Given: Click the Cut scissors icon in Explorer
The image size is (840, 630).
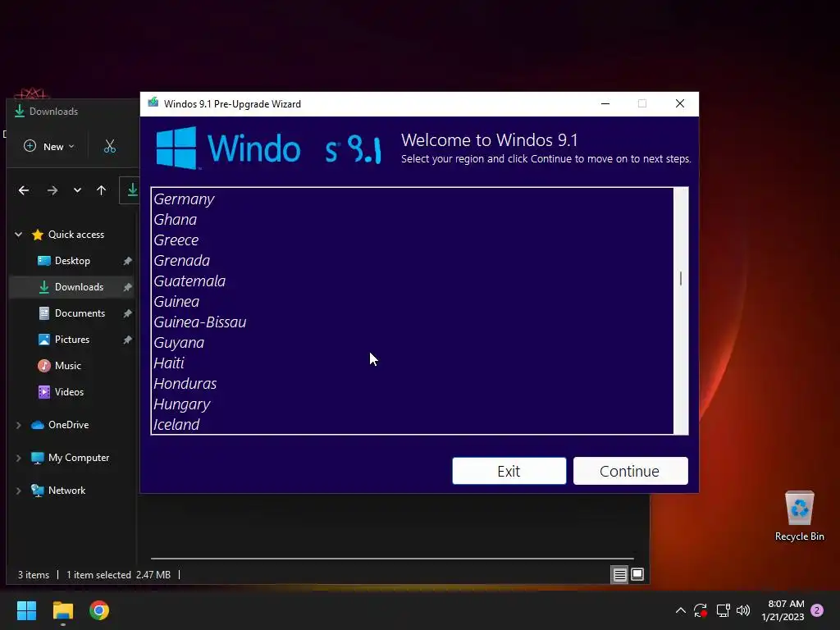Looking at the screenshot, I should coord(110,146).
